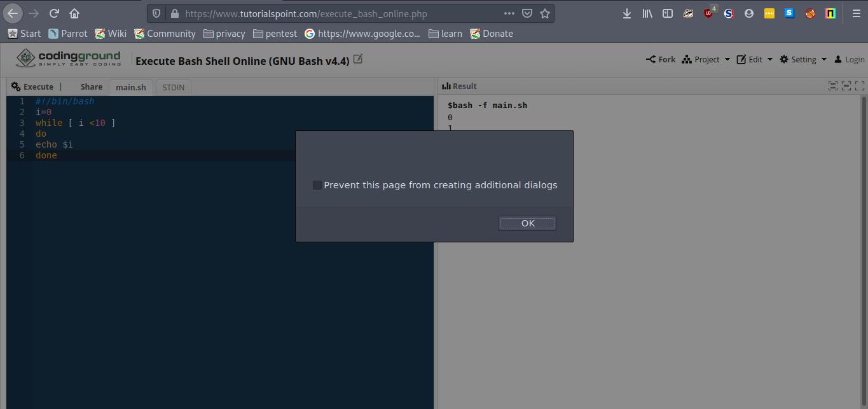Open uBlock Origin extension icon
The width and height of the screenshot is (868, 409).
click(x=709, y=13)
